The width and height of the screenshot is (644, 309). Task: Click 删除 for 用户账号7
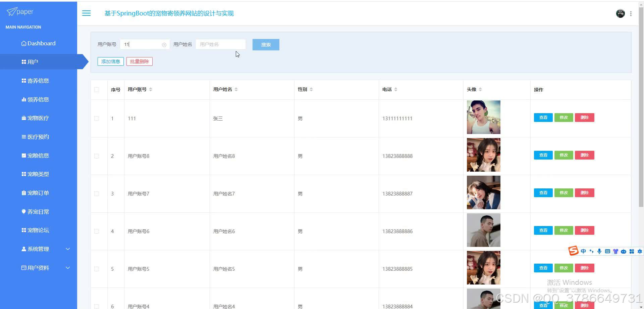tap(584, 193)
